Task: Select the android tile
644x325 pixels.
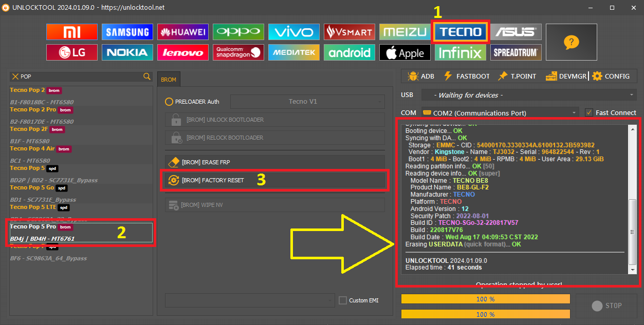Action: tap(349, 52)
